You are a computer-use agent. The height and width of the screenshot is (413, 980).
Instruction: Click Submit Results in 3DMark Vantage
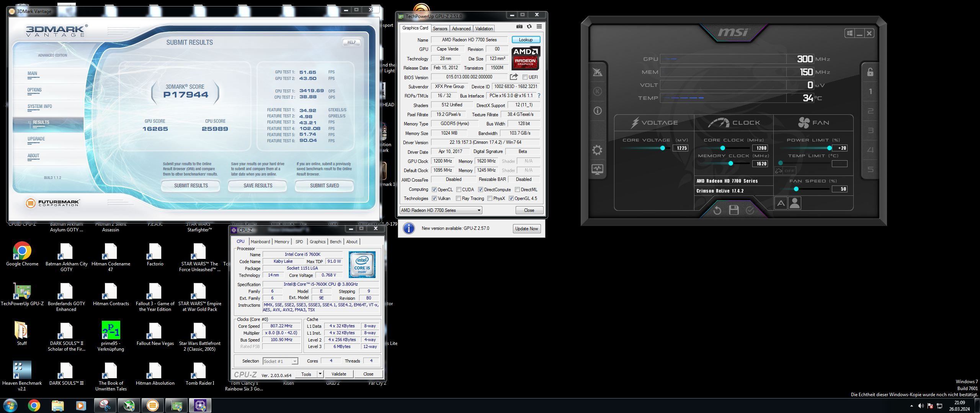191,186
